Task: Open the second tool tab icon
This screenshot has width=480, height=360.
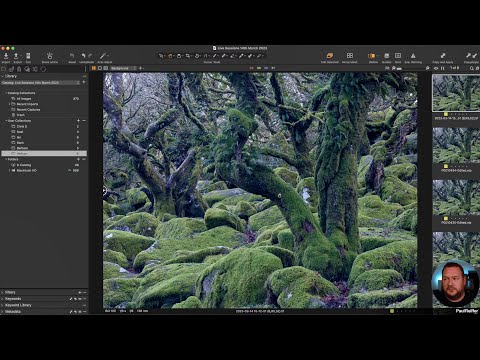Action: tap(11, 69)
